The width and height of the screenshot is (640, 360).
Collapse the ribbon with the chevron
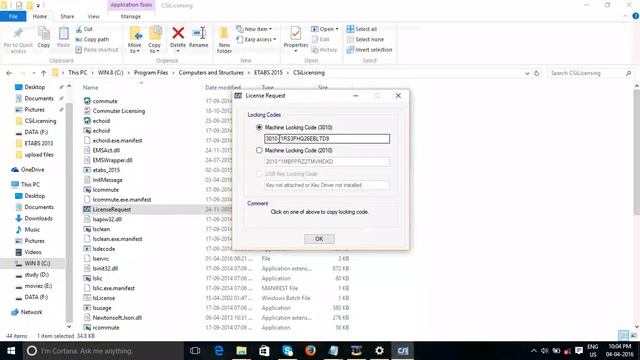[625, 16]
